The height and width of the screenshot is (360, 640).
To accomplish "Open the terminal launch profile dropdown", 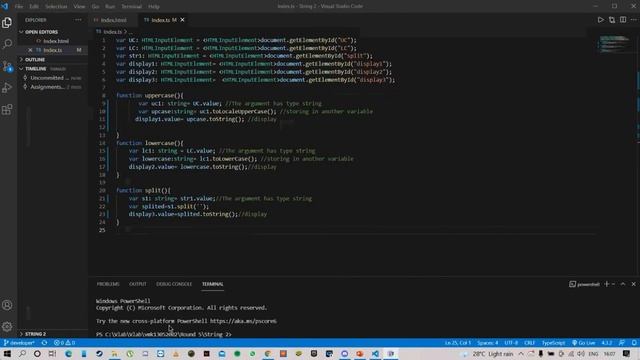I will click(613, 284).
